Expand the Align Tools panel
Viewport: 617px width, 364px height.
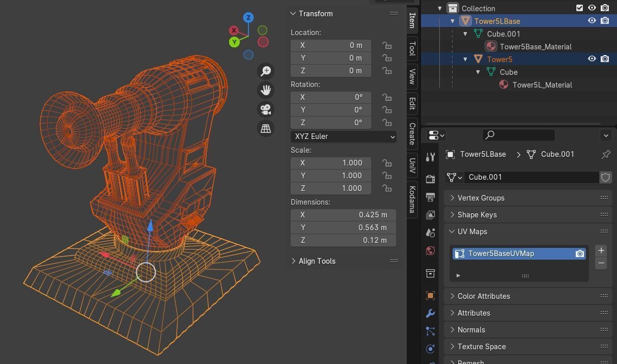click(293, 261)
